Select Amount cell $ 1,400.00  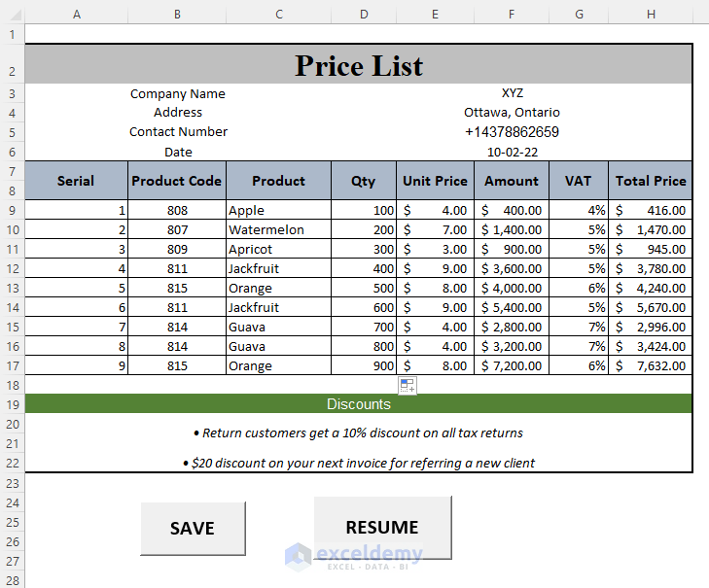tap(512, 229)
